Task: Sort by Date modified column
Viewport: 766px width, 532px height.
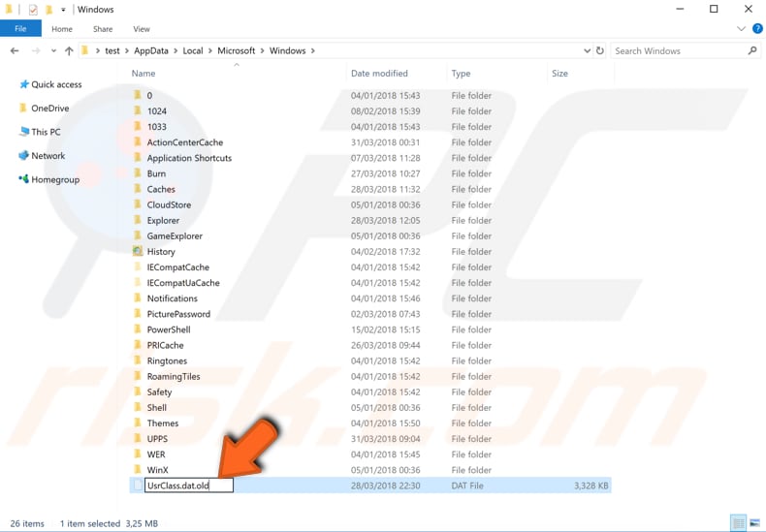Action: tap(379, 74)
